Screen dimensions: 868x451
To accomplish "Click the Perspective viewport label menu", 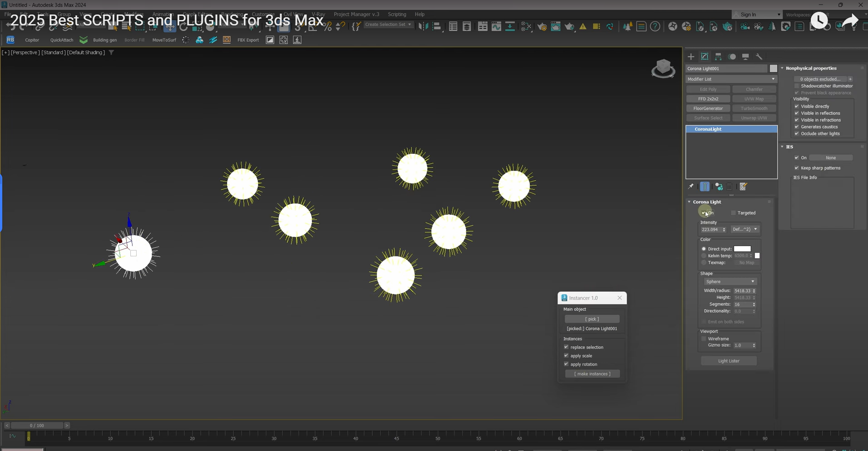I will pyautogui.click(x=25, y=53).
